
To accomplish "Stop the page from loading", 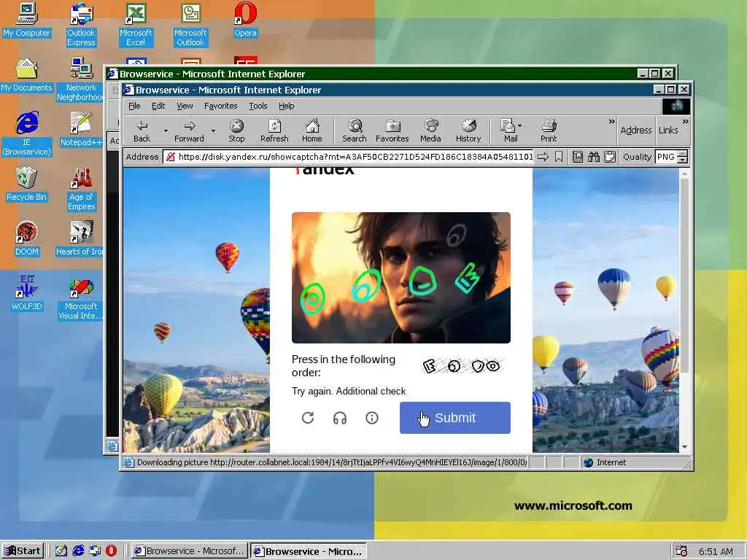I will click(236, 131).
